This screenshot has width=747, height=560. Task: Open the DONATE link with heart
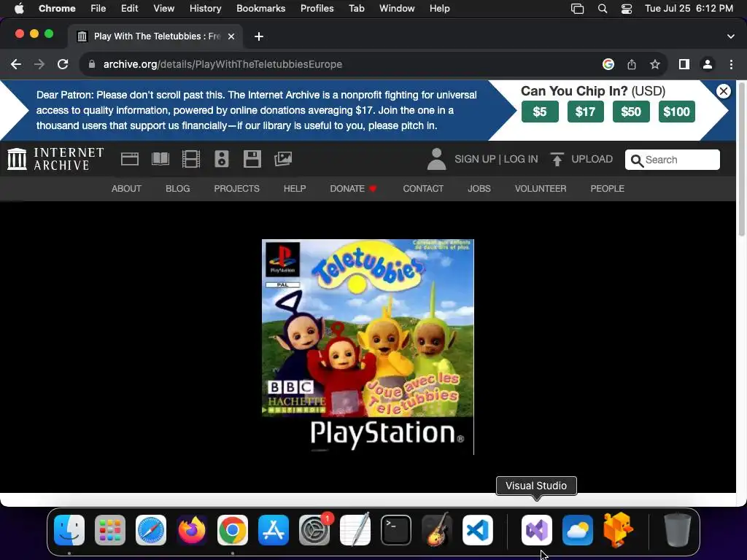click(354, 189)
